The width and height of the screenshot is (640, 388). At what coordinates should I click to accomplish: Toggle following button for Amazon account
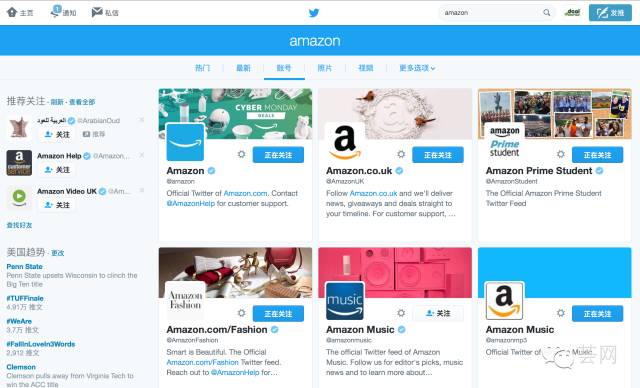click(278, 155)
